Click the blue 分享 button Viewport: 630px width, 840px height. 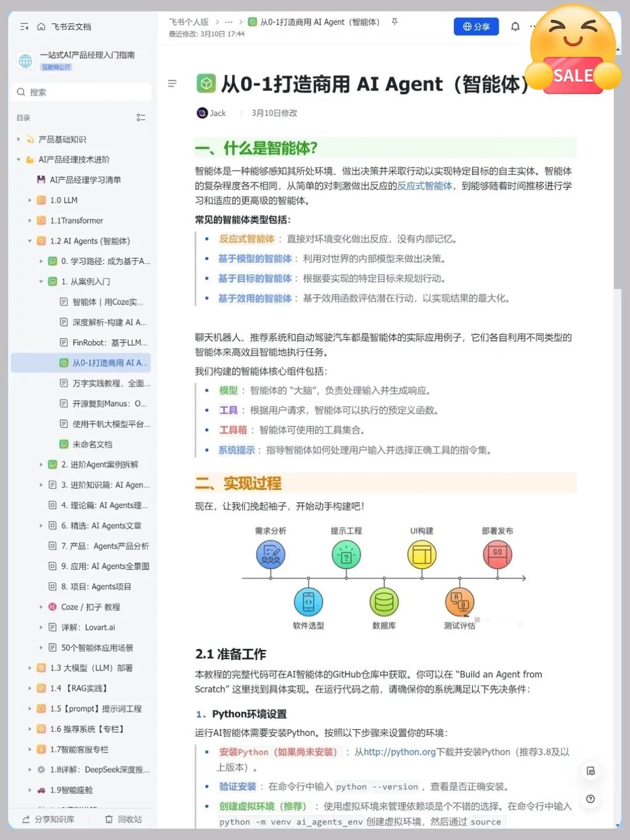coord(476,26)
